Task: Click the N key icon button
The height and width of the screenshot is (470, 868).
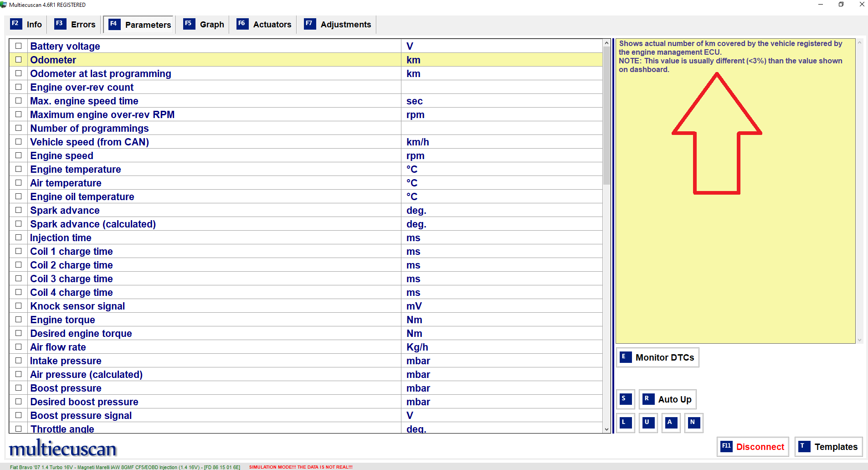Action: coord(694,423)
